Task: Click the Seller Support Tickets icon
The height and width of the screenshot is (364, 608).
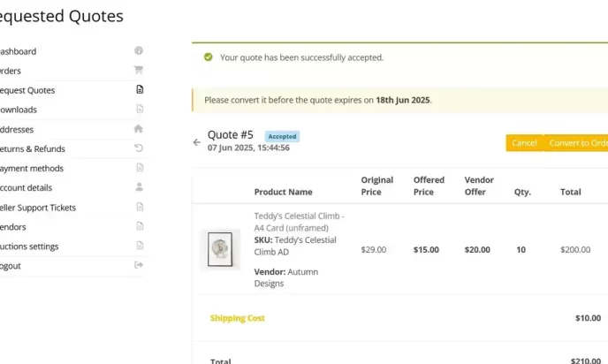Action: coord(140,207)
